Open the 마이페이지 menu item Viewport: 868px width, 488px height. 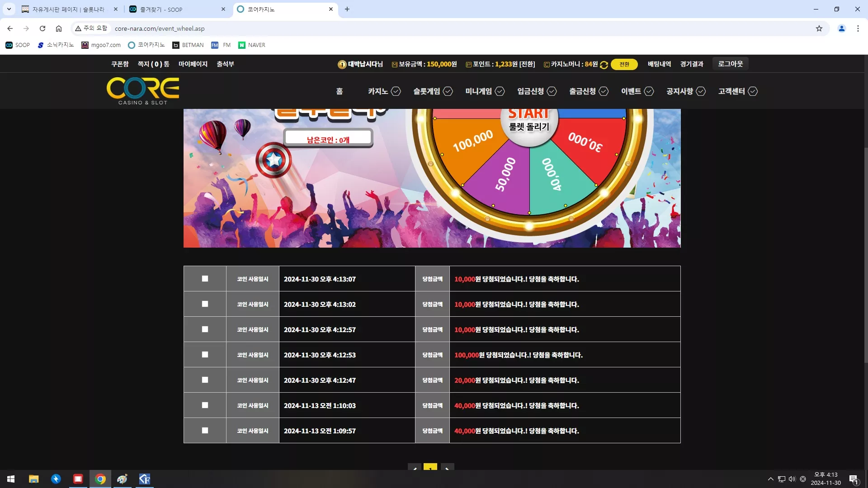tap(193, 64)
